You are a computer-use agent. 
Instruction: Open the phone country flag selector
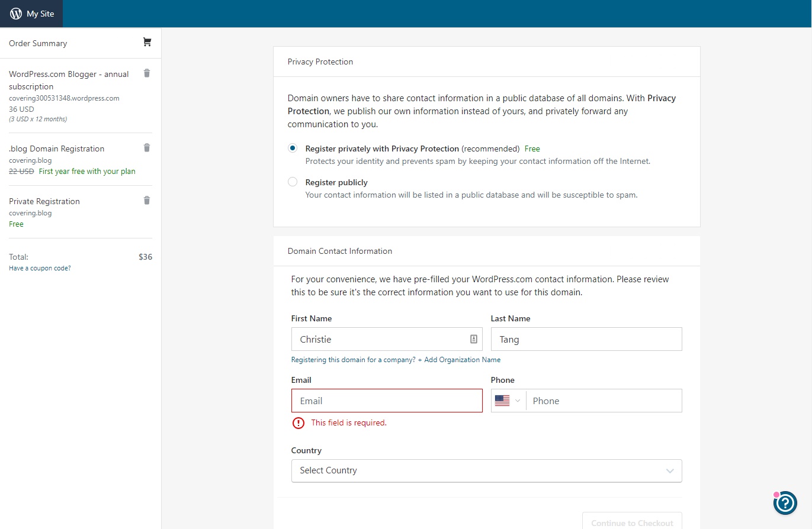coord(508,401)
